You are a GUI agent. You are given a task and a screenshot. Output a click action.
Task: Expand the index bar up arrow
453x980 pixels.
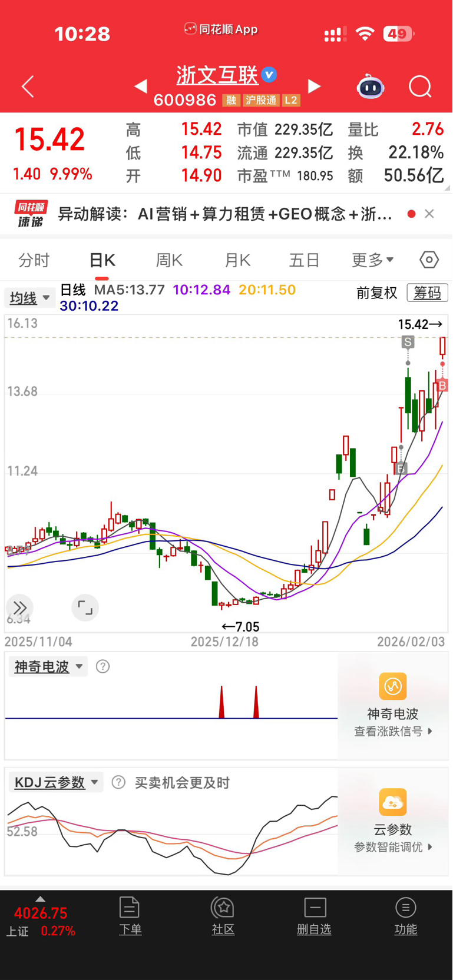(x=40, y=899)
